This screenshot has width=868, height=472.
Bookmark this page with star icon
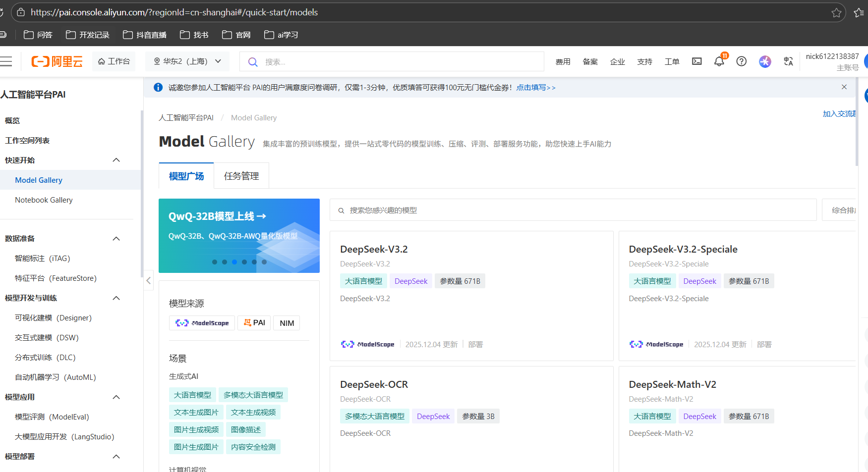tap(836, 12)
